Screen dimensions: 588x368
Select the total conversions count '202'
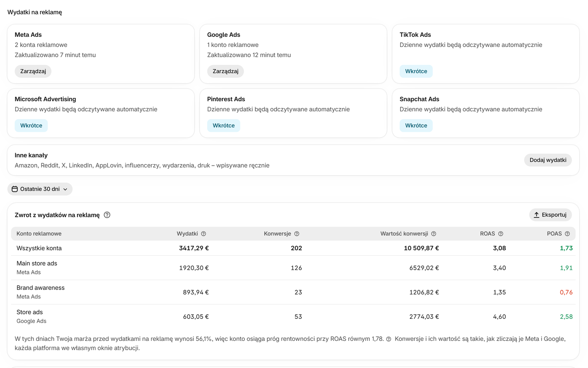click(x=296, y=248)
